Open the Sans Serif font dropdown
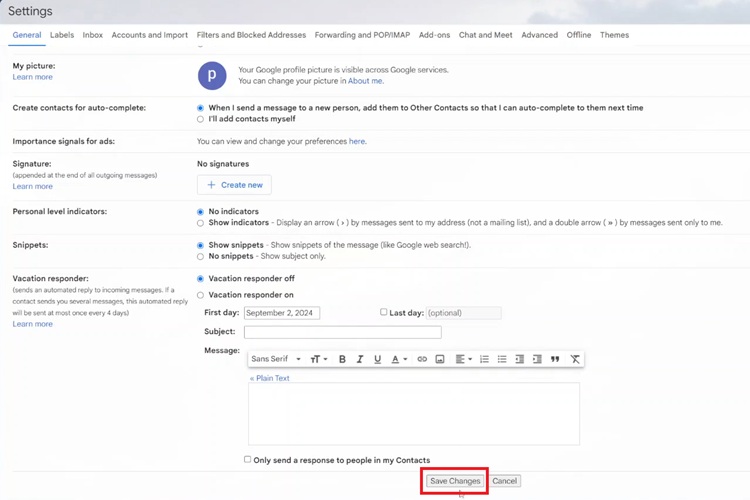The height and width of the screenshot is (500, 750). 276,359
